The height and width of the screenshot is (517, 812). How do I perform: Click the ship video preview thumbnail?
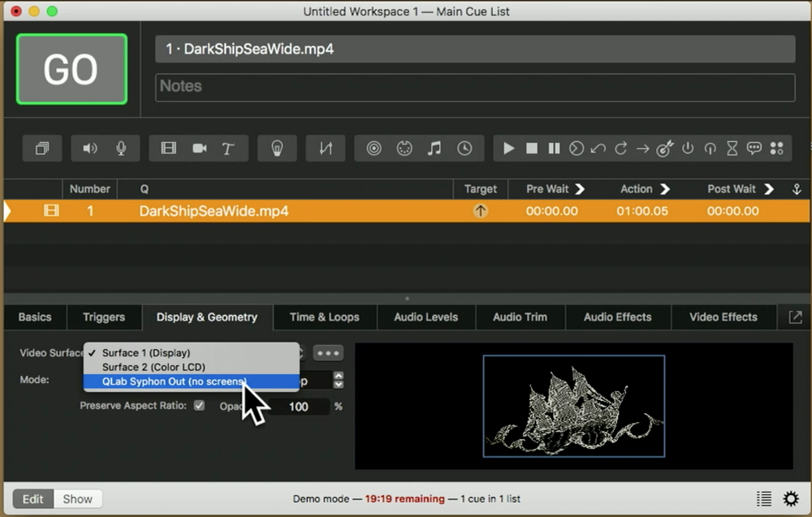pyautogui.click(x=574, y=407)
